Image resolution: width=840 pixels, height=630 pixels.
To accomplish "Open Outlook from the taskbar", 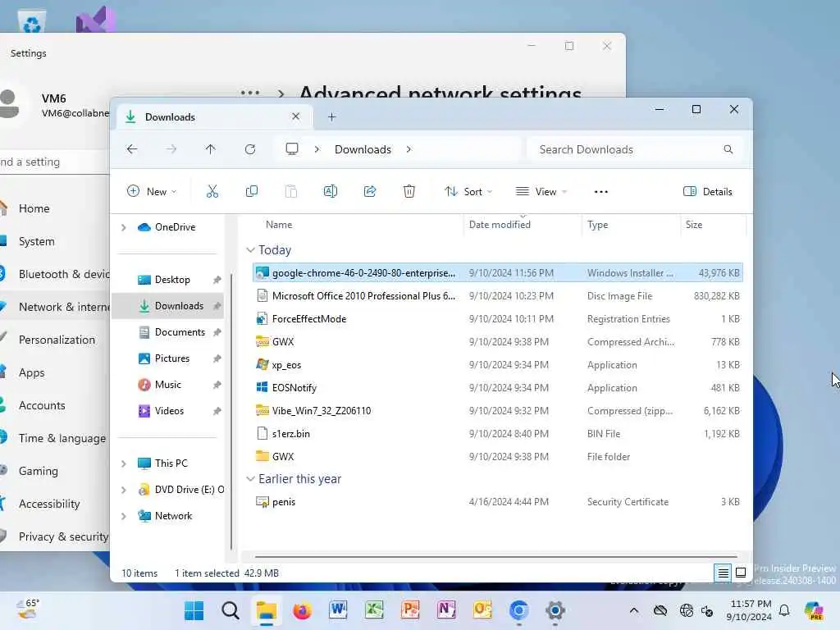I will [482, 610].
